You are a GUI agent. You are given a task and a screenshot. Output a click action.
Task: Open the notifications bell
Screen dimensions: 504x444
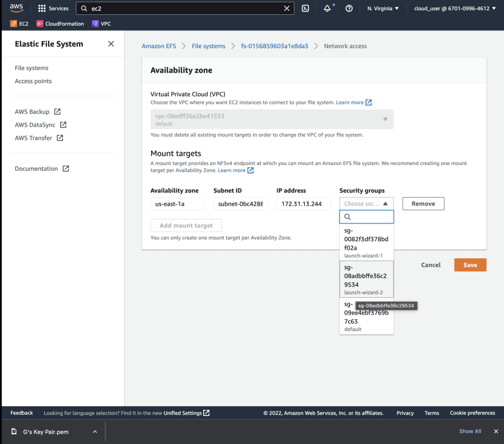click(327, 9)
